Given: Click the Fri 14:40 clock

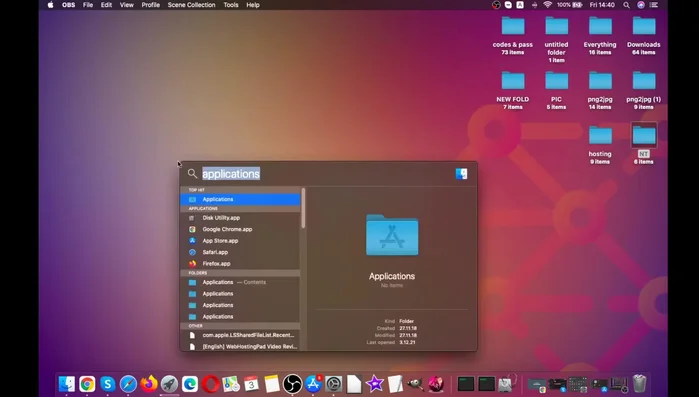Looking at the screenshot, I should pyautogui.click(x=602, y=5).
